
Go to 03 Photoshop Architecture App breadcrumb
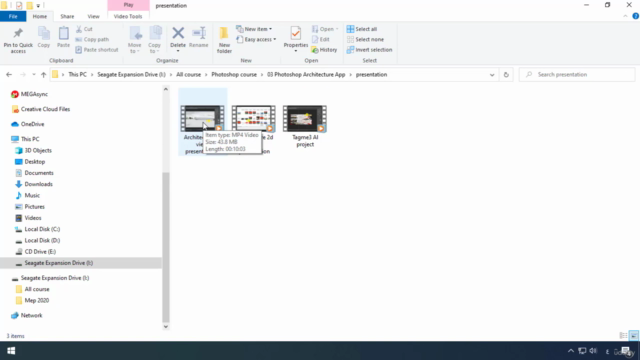[x=306, y=75]
